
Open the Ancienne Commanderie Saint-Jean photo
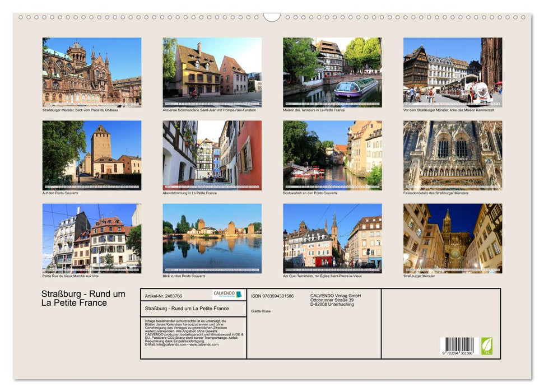coord(212,72)
